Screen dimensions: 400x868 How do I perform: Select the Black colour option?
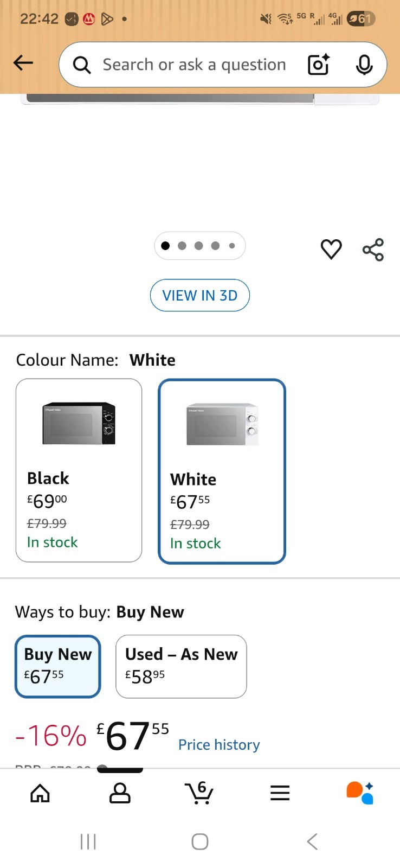click(x=79, y=470)
